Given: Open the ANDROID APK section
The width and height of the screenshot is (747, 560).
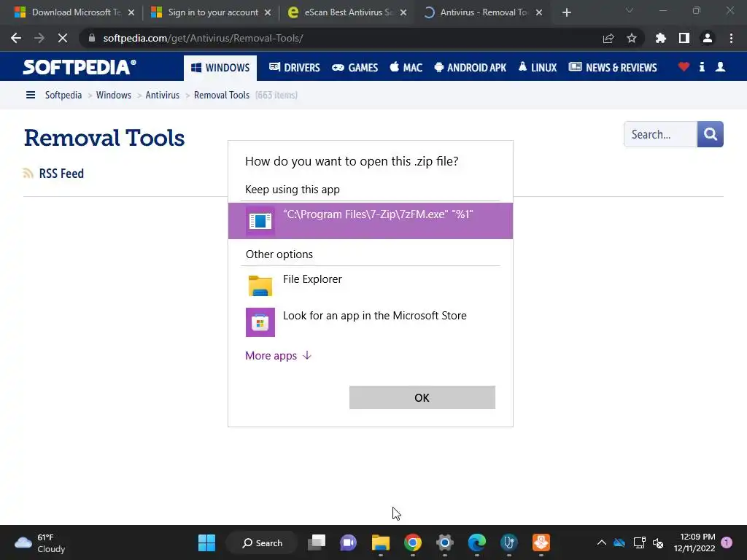Looking at the screenshot, I should point(471,68).
